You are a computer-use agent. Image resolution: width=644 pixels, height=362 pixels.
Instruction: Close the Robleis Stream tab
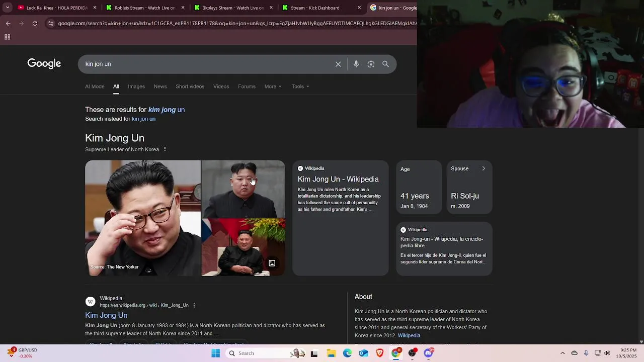point(183,8)
